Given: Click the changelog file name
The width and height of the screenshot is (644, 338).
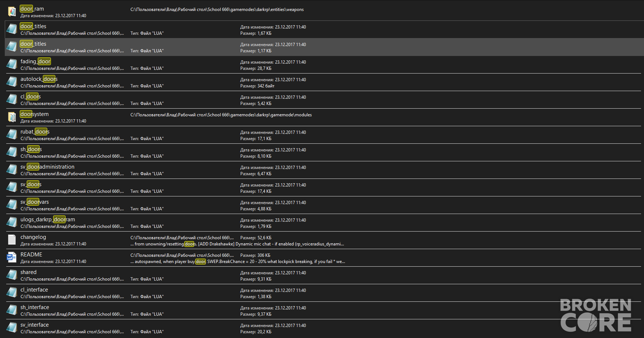Looking at the screenshot, I should 33,237.
